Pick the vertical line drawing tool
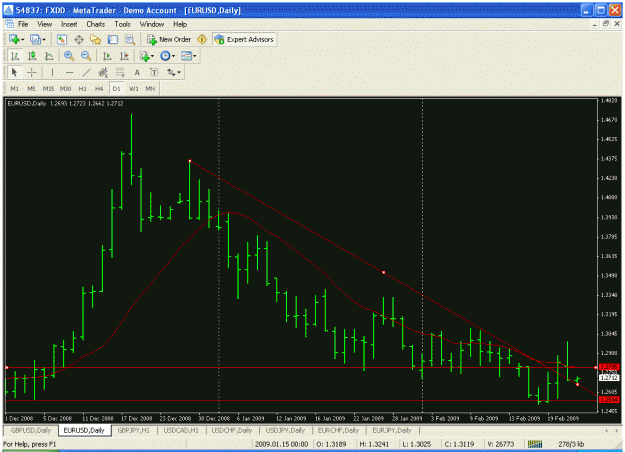 (52, 72)
